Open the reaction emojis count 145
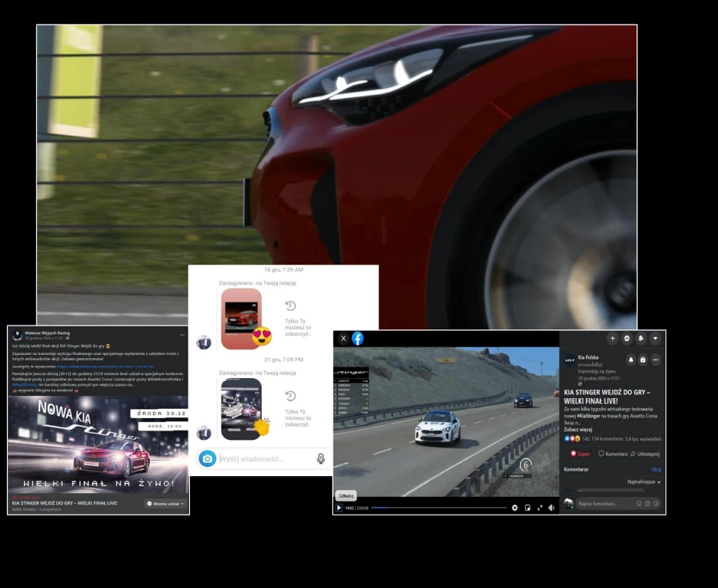This screenshot has width=718, height=588. pos(577,439)
